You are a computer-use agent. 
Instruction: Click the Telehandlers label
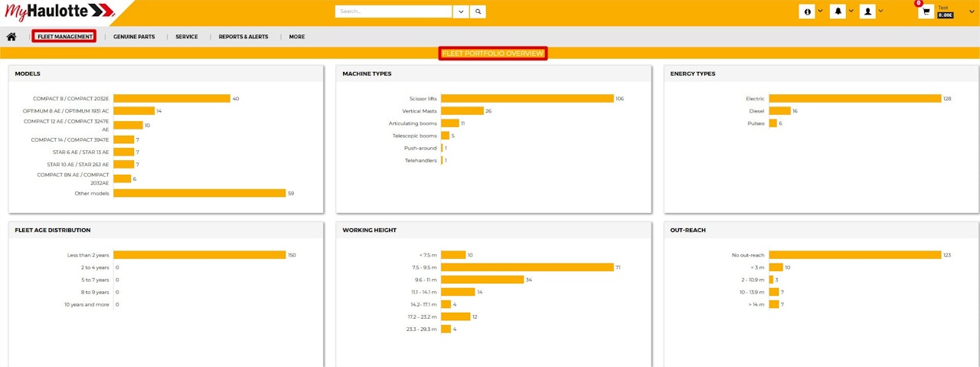coord(421,160)
